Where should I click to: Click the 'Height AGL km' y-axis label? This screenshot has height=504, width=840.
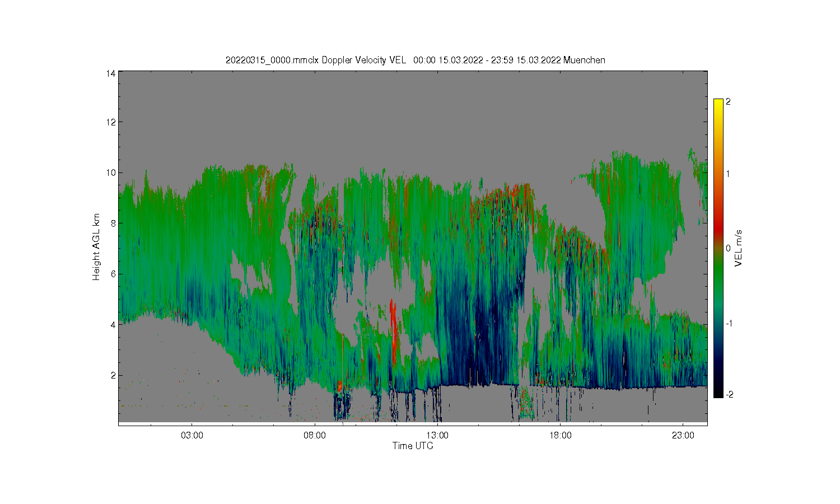[x=96, y=247]
